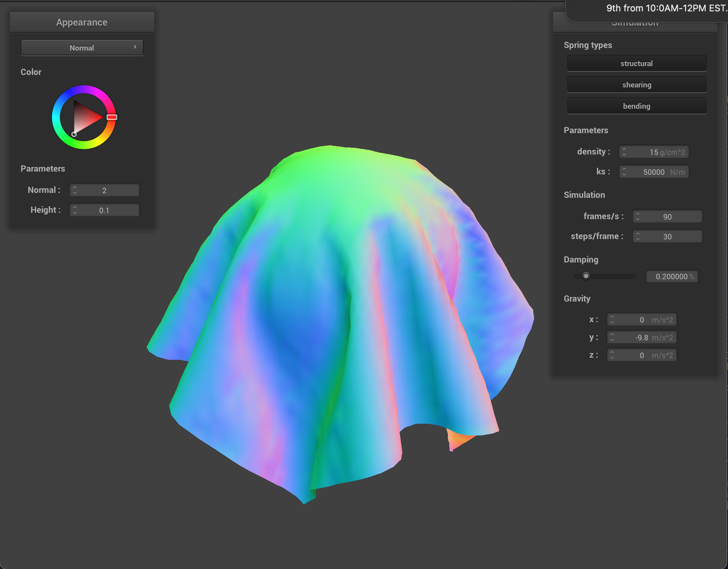728x569 pixels.
Task: Toggle the structural spring type
Action: click(x=636, y=64)
